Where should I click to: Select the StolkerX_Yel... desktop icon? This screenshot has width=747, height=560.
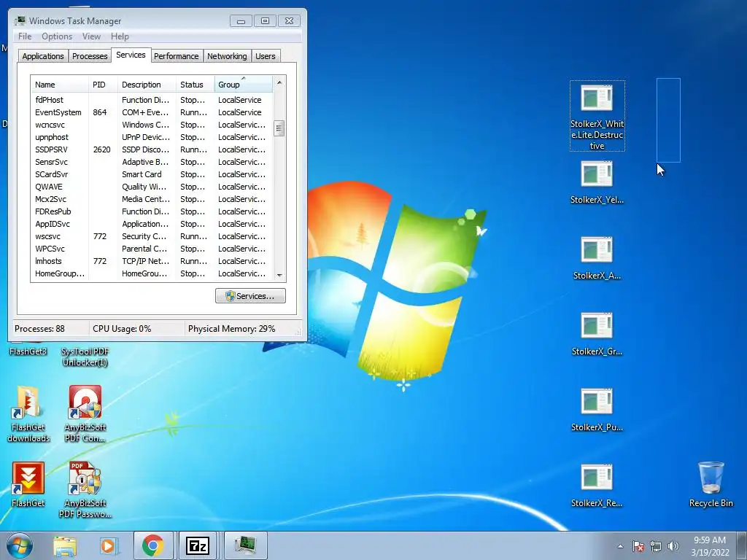597,182
